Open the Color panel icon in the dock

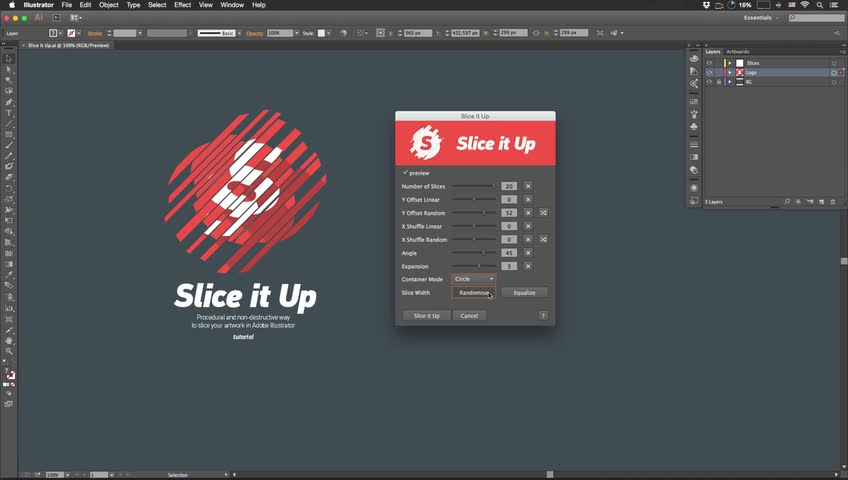[x=694, y=58]
